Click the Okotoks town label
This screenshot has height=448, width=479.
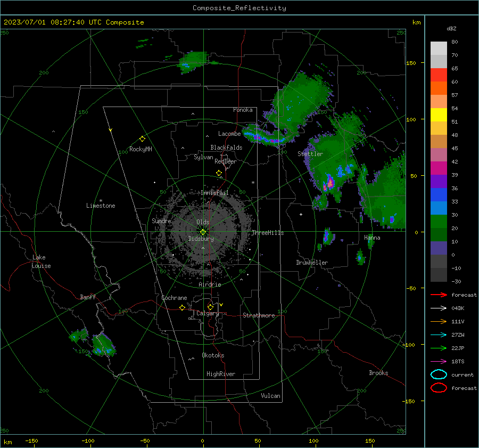pyautogui.click(x=213, y=355)
